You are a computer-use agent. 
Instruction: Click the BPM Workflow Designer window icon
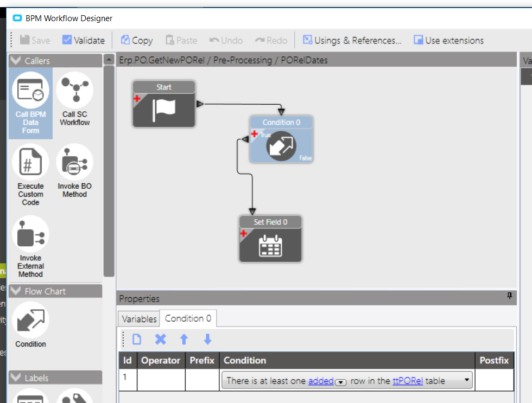click(x=17, y=18)
